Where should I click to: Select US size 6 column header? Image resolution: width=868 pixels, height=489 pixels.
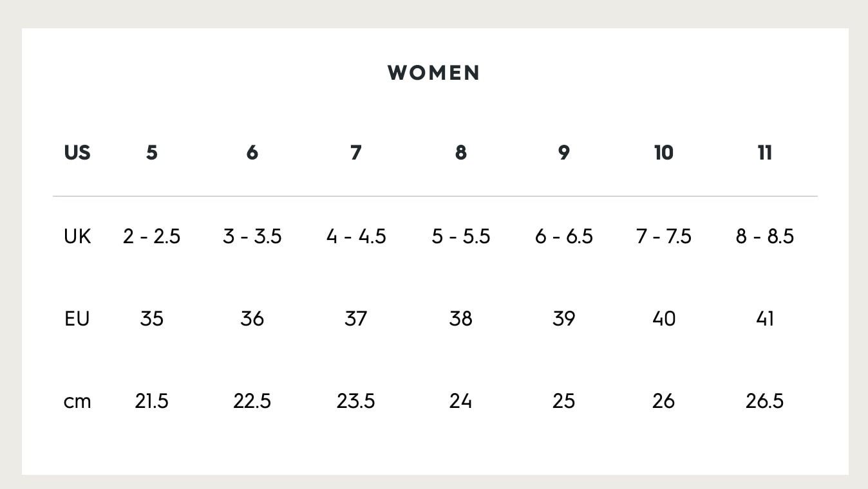[252, 153]
